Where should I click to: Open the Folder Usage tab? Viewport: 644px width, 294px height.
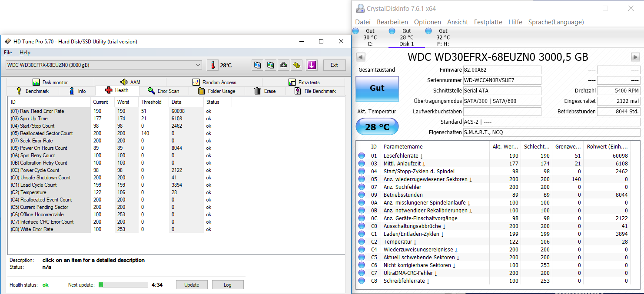tap(216, 91)
